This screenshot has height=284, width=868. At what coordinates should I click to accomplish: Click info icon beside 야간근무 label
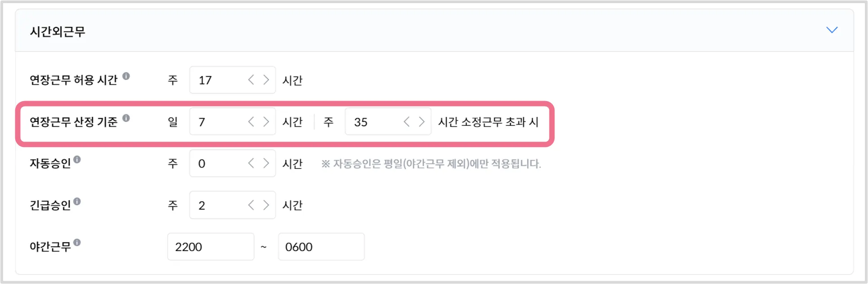click(x=77, y=242)
